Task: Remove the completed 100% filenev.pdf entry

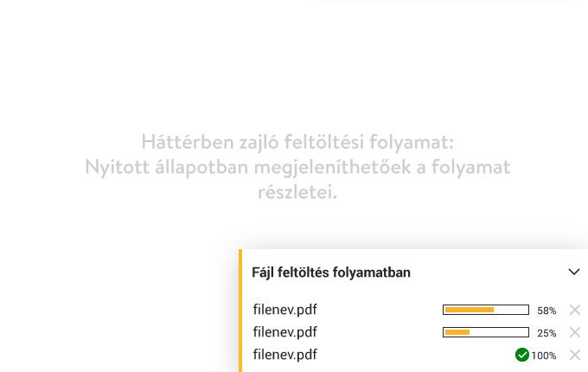Action: pyautogui.click(x=575, y=355)
